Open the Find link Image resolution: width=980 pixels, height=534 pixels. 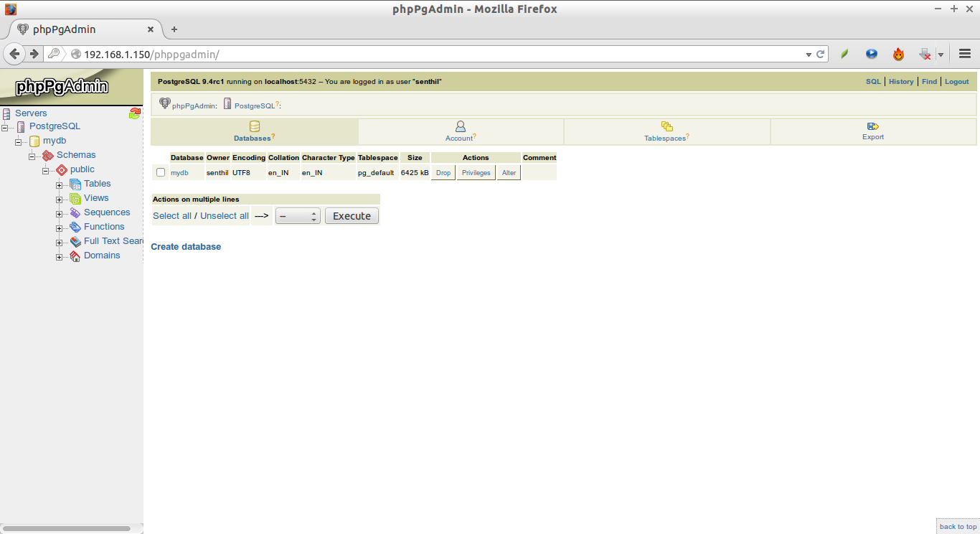click(x=930, y=82)
